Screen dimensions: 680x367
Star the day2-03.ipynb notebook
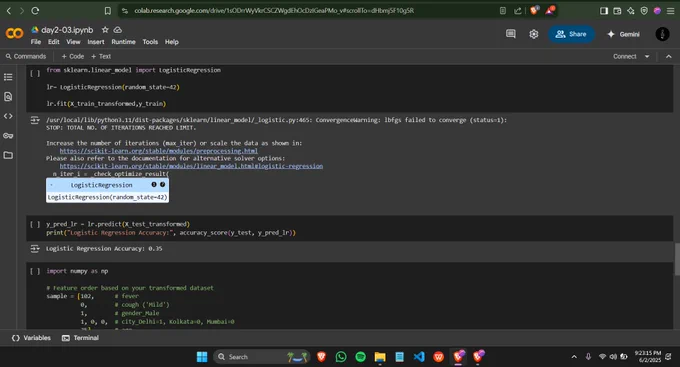105,30
